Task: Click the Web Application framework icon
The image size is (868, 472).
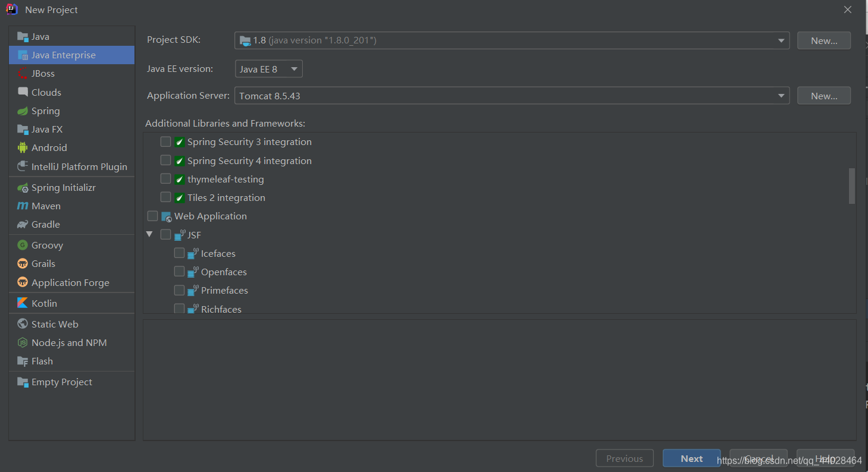Action: click(167, 216)
